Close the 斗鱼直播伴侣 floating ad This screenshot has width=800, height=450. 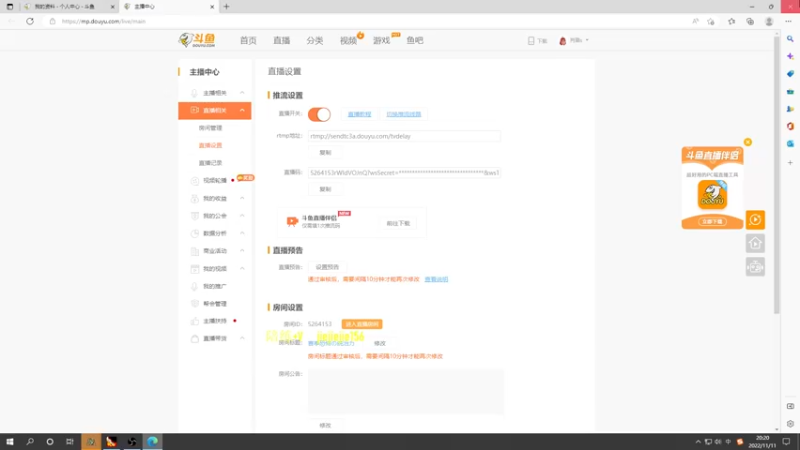click(x=747, y=142)
